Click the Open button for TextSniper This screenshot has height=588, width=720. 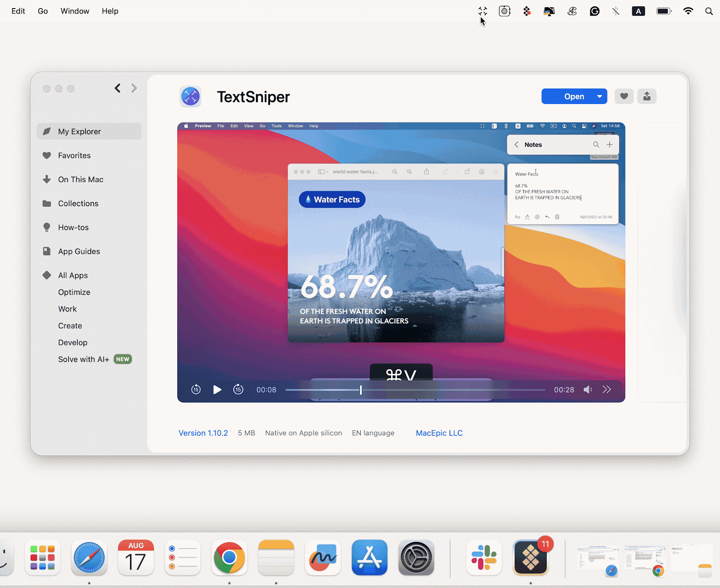[574, 96]
